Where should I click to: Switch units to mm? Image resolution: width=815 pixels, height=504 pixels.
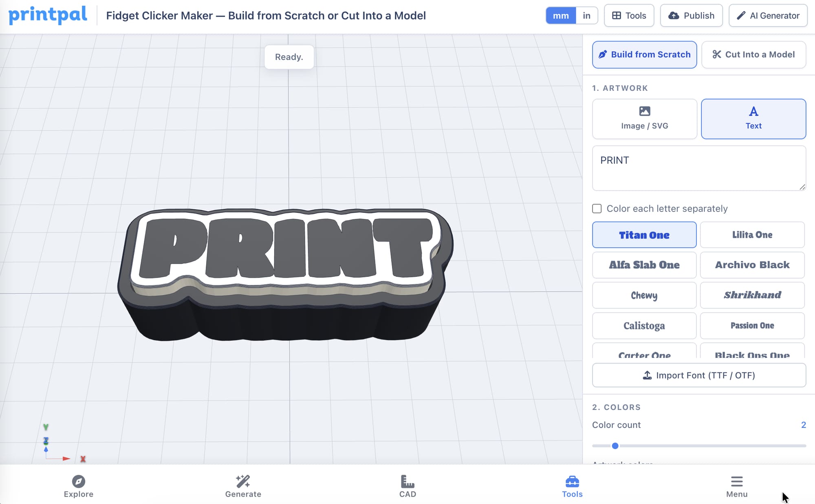coord(561,15)
